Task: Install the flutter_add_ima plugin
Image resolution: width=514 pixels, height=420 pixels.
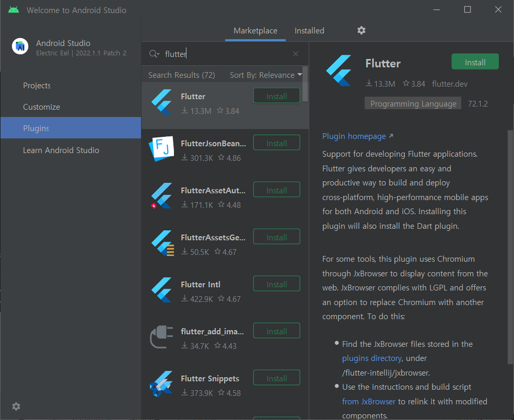Action: pyautogui.click(x=277, y=331)
